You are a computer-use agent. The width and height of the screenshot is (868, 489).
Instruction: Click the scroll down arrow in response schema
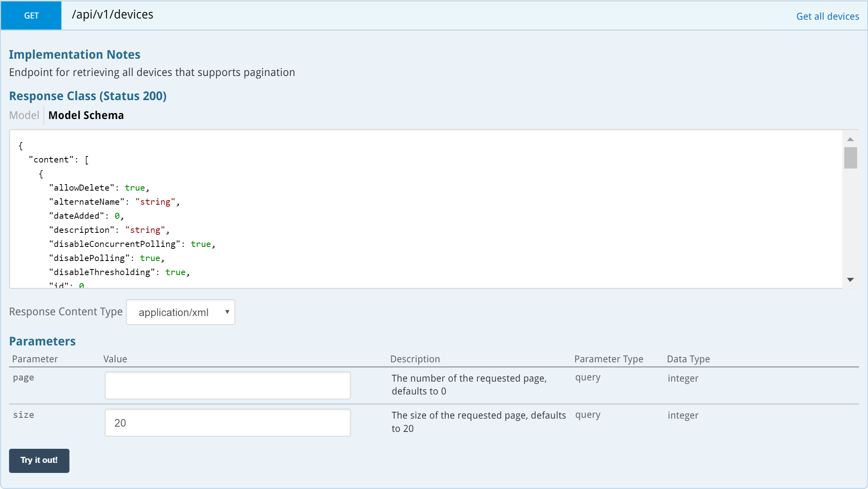pos(852,280)
